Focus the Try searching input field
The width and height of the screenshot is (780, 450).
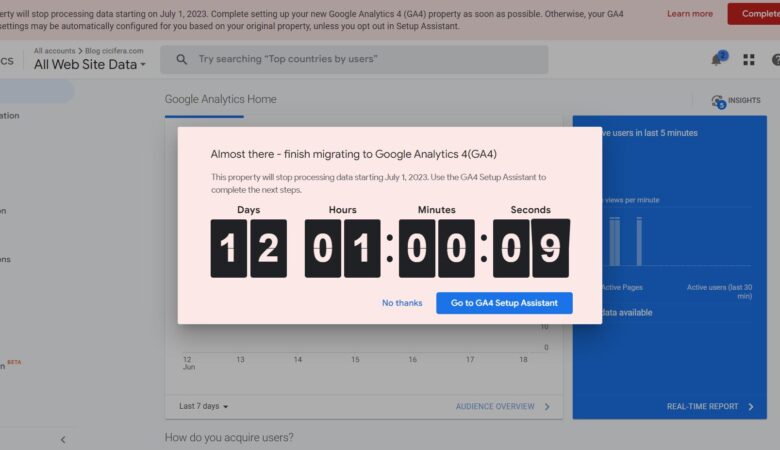pyautogui.click(x=360, y=59)
